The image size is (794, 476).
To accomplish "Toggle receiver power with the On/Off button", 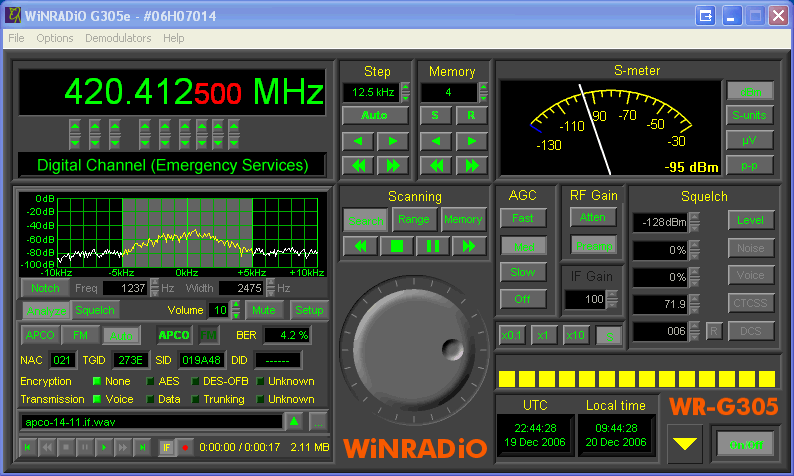I will pyautogui.click(x=746, y=445).
